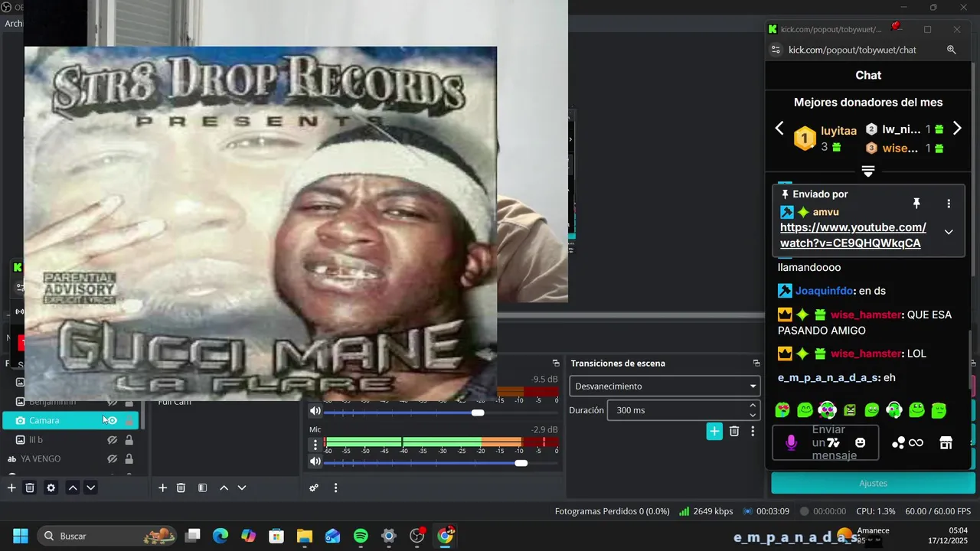This screenshot has width=980, height=551.
Task: Show previous top donors with left arrow
Action: (779, 129)
